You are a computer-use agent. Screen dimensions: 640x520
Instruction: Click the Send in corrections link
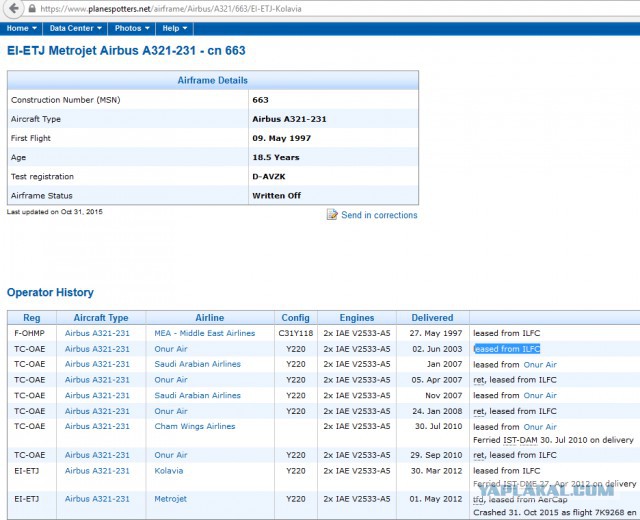click(379, 215)
